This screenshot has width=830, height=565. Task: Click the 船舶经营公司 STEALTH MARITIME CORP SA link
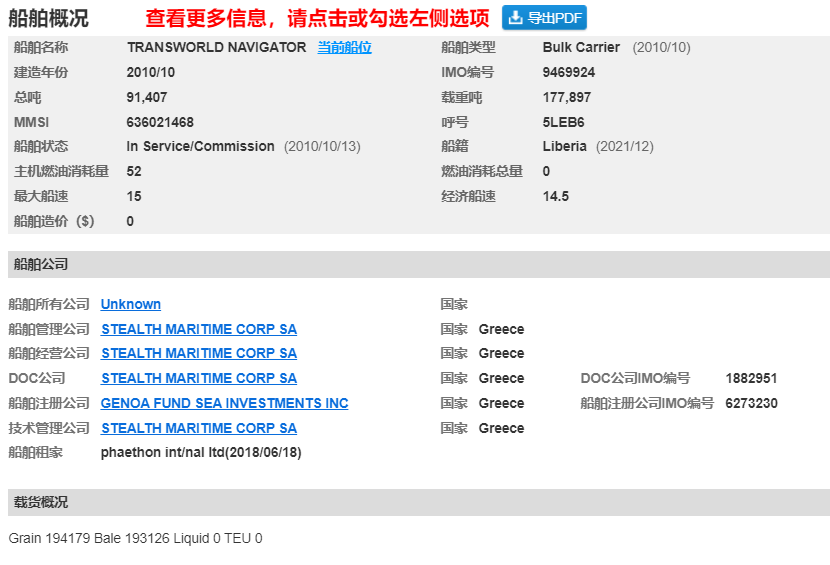(198, 353)
